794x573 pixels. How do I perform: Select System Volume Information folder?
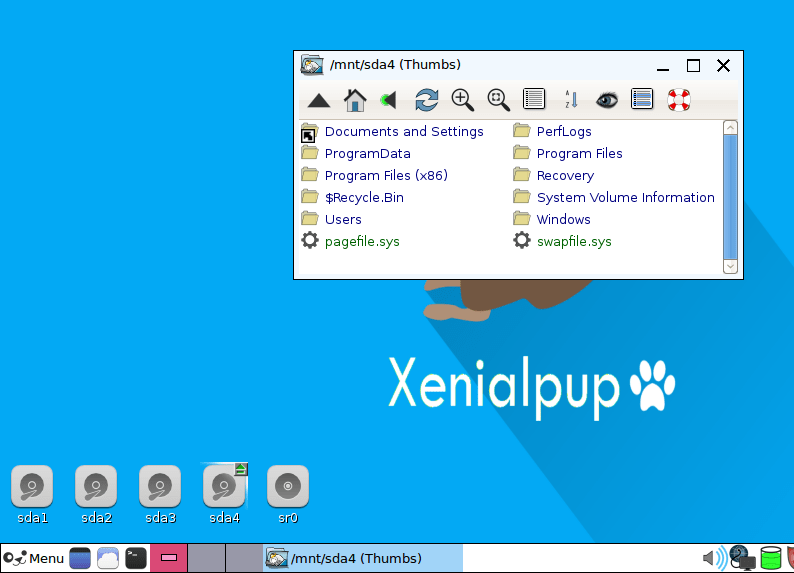(x=613, y=197)
